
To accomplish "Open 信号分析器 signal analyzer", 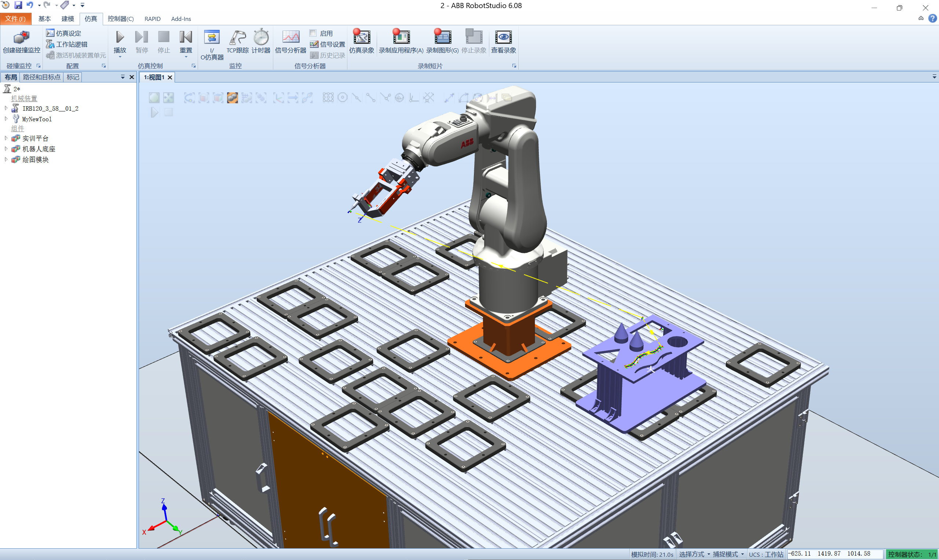I will point(291,41).
